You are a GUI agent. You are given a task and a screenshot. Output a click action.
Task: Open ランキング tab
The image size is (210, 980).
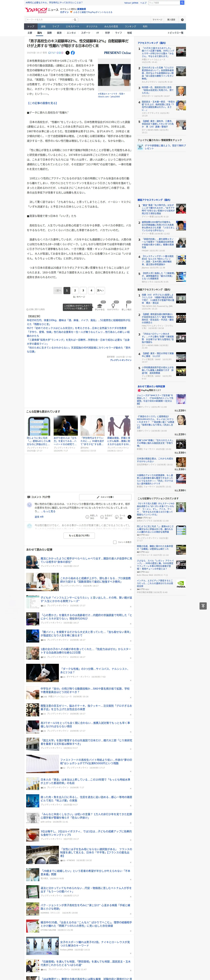130,27
